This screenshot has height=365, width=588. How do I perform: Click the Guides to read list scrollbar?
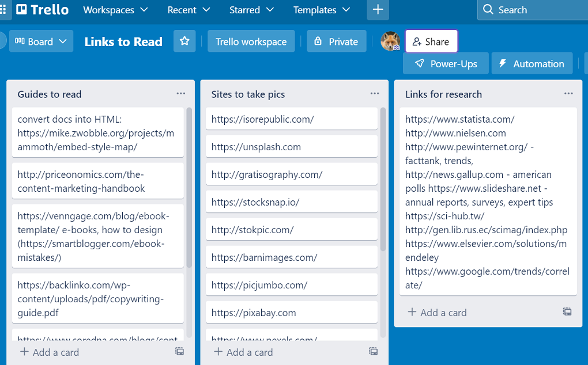[x=189, y=187]
